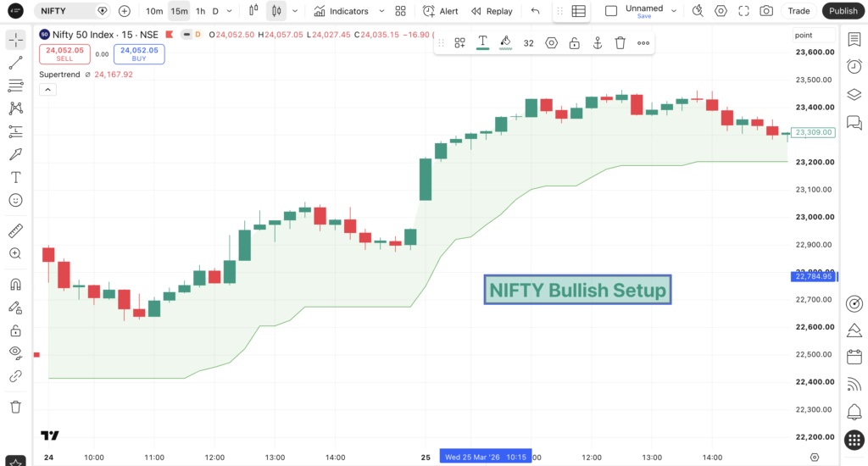Open the chats panel icon

click(854, 122)
